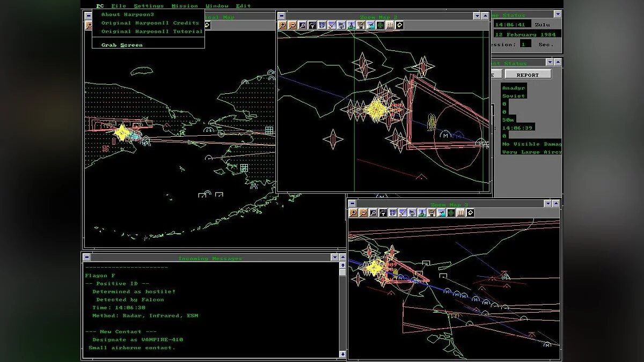Viewport: 644px width, 362px height.
Task: Click the 14:06:41 time display
Action: 513,23
